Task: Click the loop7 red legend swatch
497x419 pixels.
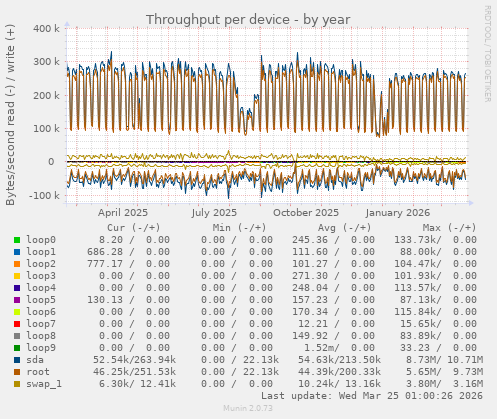Action: click(17, 324)
